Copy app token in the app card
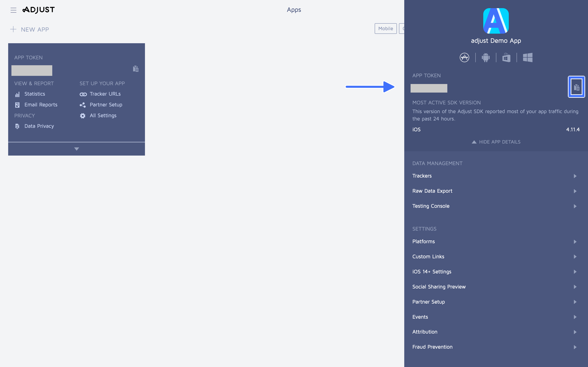Image resolution: width=588 pixels, height=367 pixels. (x=136, y=69)
